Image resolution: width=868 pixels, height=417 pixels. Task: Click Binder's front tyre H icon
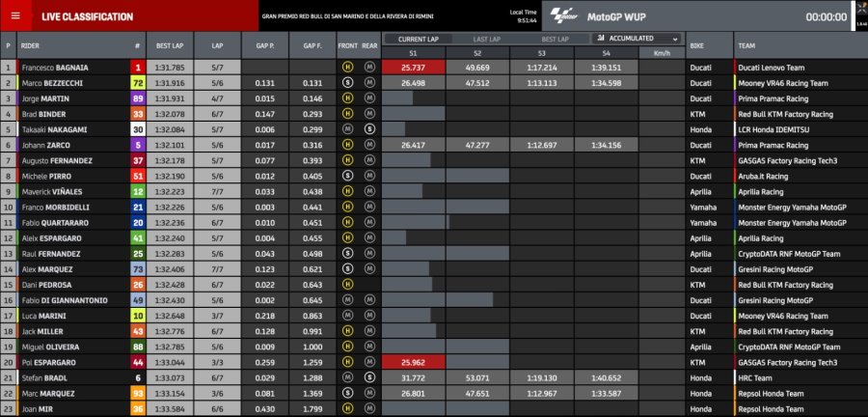347,114
